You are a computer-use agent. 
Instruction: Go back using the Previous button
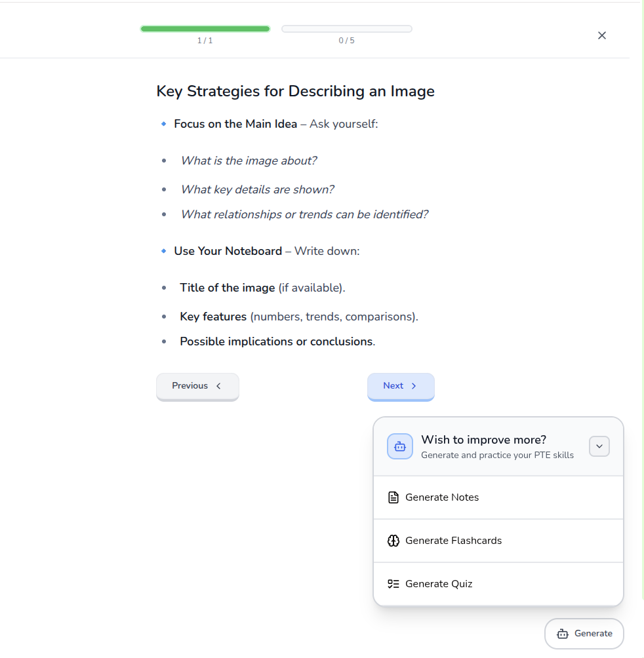(197, 386)
